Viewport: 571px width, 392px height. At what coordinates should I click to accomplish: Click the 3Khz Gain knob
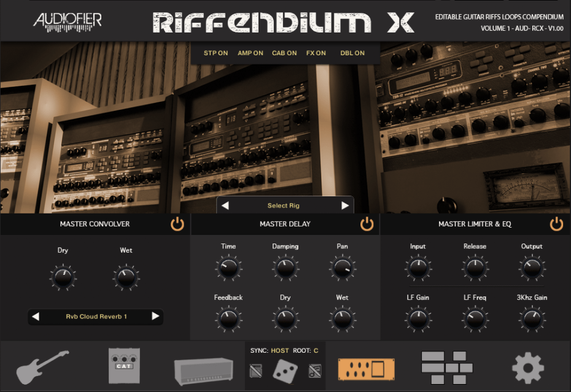[x=532, y=319]
